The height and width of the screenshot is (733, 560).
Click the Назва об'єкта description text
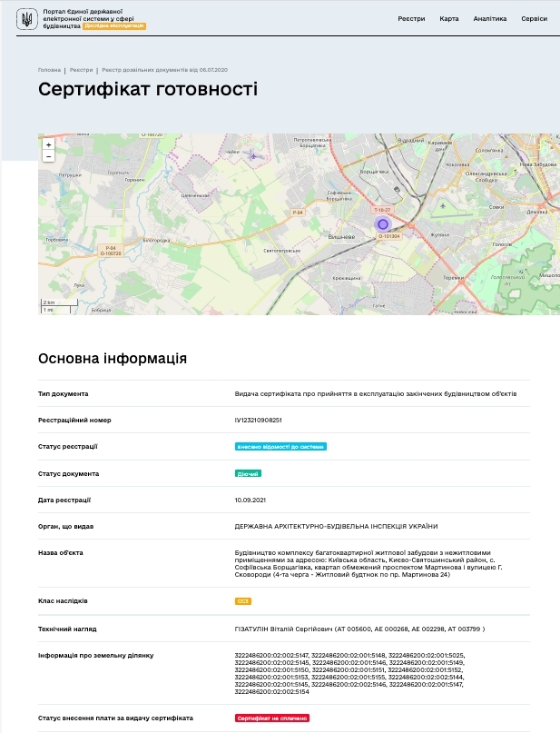(368, 563)
